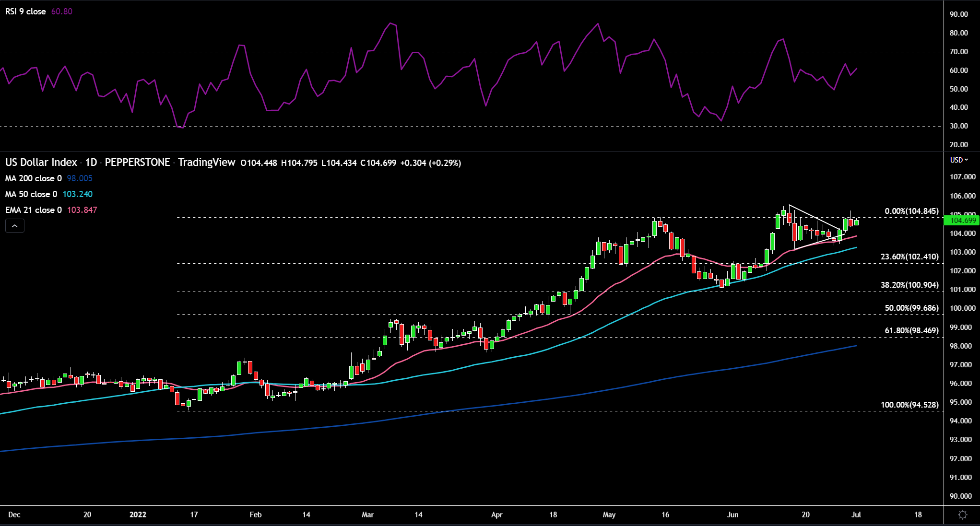Click the RSI scale 70.00 label
This screenshot has height=526, width=980.
(x=959, y=52)
